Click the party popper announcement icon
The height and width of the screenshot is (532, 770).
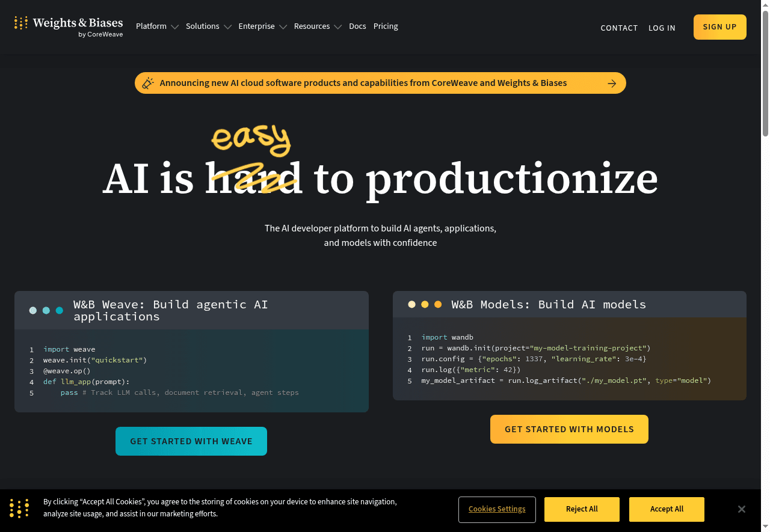tap(148, 83)
